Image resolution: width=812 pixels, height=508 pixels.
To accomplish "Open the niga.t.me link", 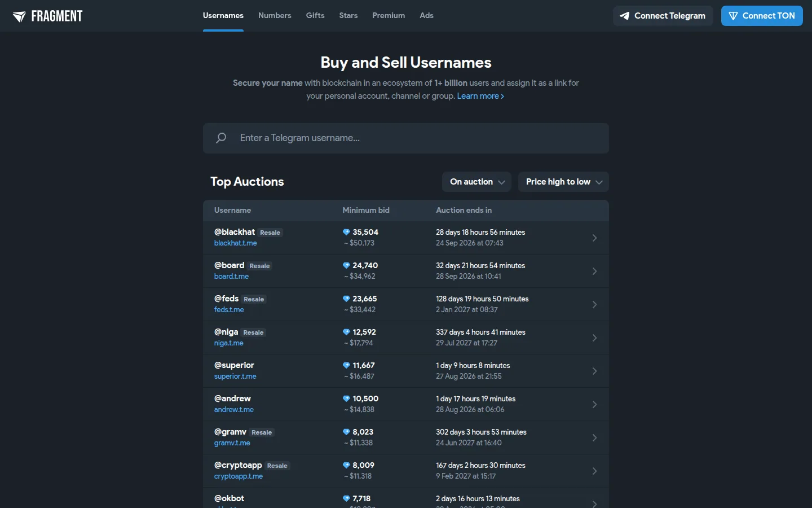I will (228, 343).
